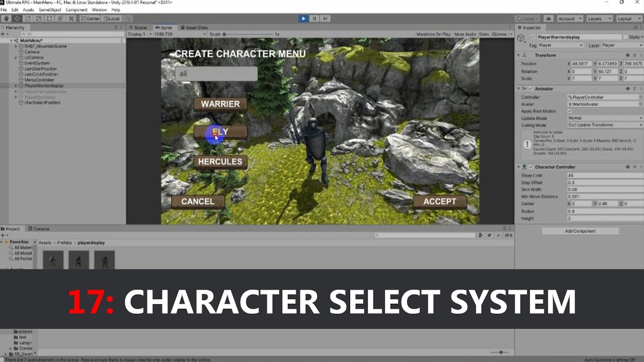Toggle Character Controller enabled checkbox

click(530, 167)
